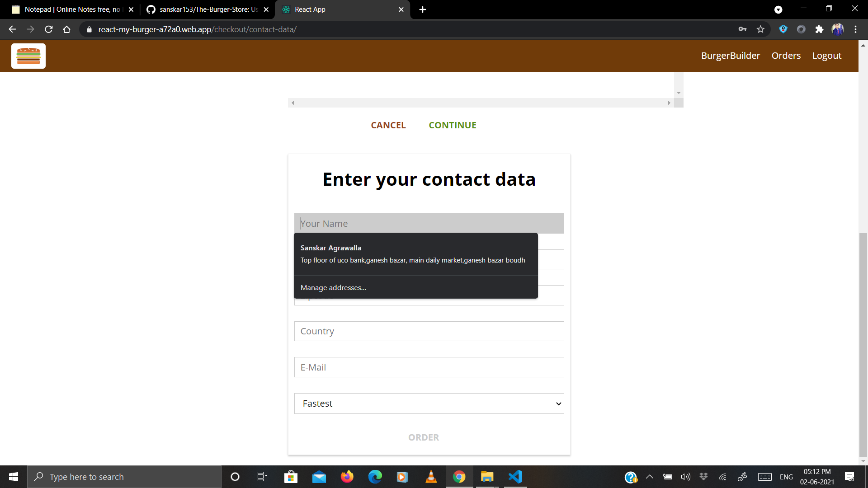This screenshot has height=488, width=868.
Task: Click the Chrome profile avatar
Action: 838,29
